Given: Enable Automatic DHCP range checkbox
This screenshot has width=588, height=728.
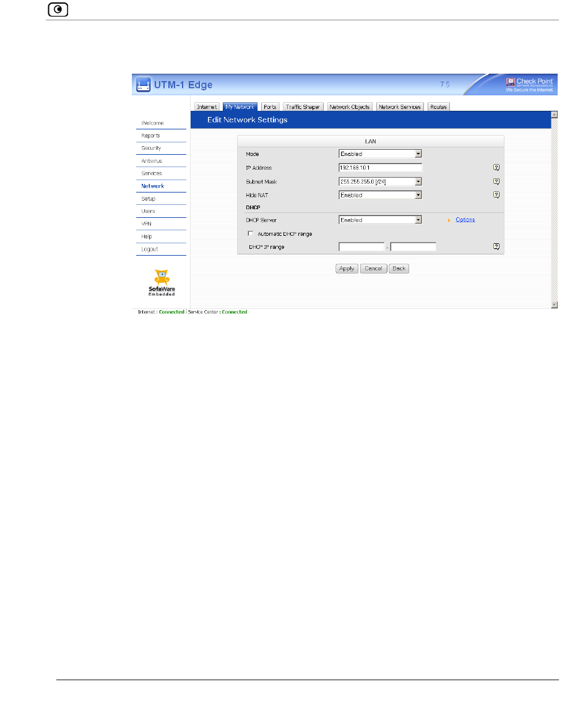Looking at the screenshot, I should coord(251,233).
